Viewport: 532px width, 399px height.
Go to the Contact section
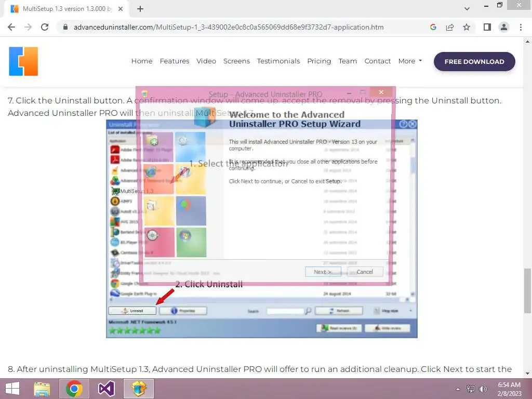coord(378,61)
